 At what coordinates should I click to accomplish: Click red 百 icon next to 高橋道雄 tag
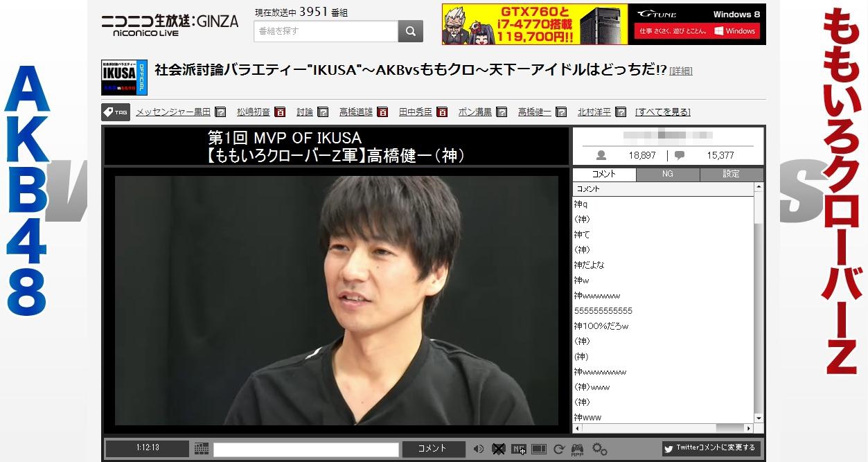pos(382,112)
